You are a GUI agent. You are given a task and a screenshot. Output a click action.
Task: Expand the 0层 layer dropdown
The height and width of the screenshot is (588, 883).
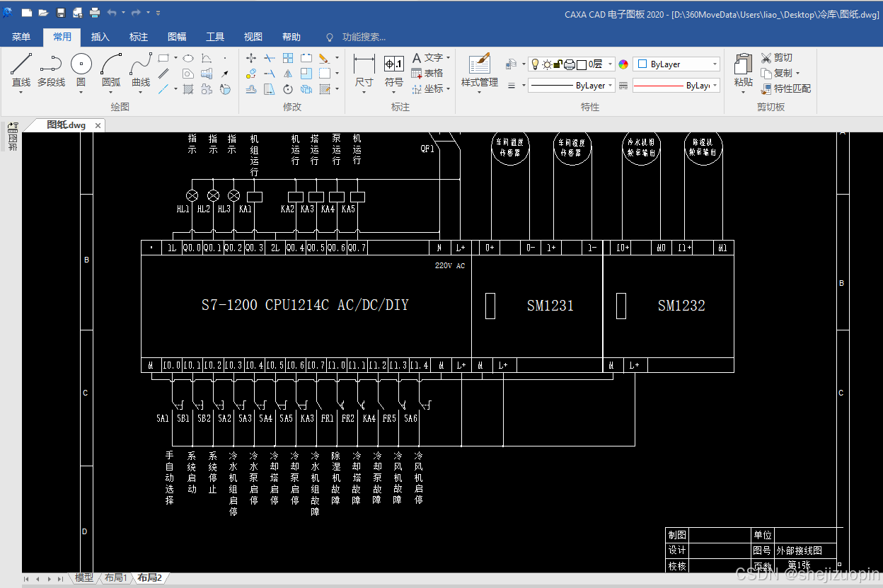click(611, 64)
